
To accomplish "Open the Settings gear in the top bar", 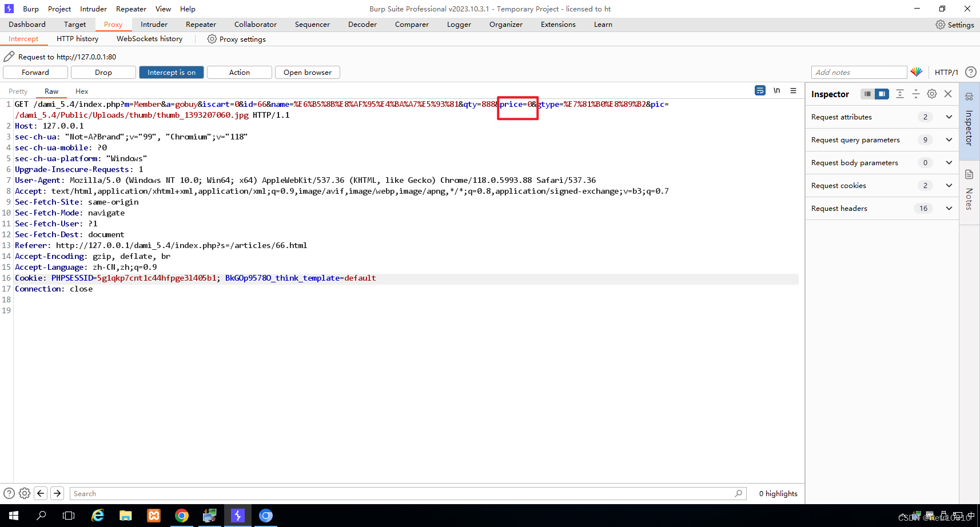I will tap(940, 25).
